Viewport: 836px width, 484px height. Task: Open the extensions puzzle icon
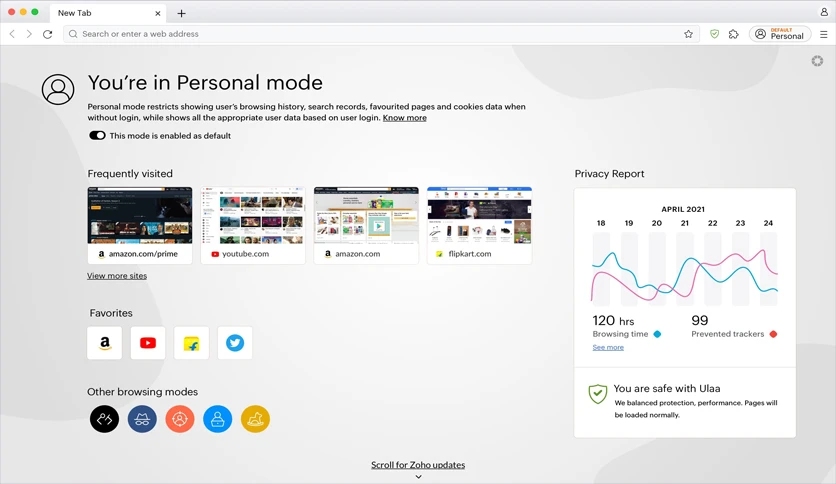pyautogui.click(x=734, y=34)
